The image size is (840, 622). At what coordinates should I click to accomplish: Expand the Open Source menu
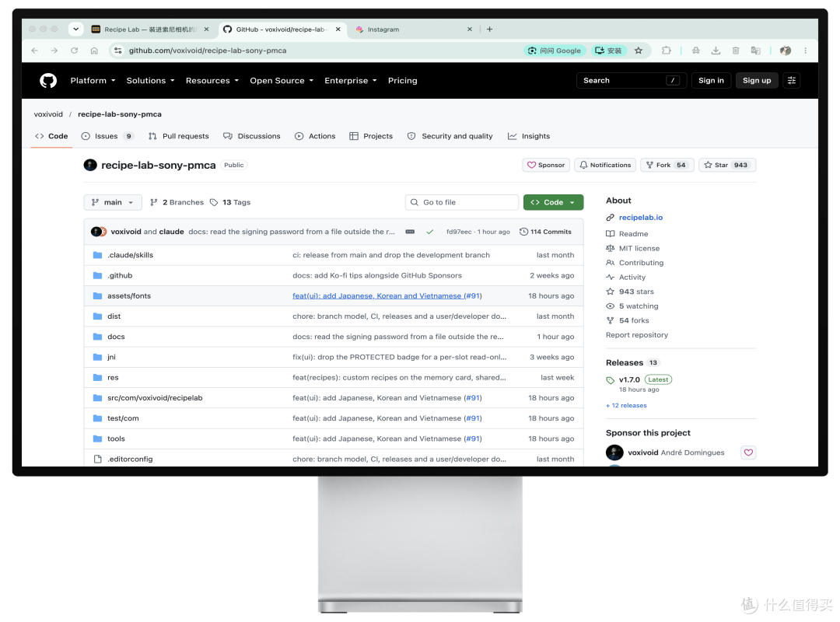[x=282, y=80]
